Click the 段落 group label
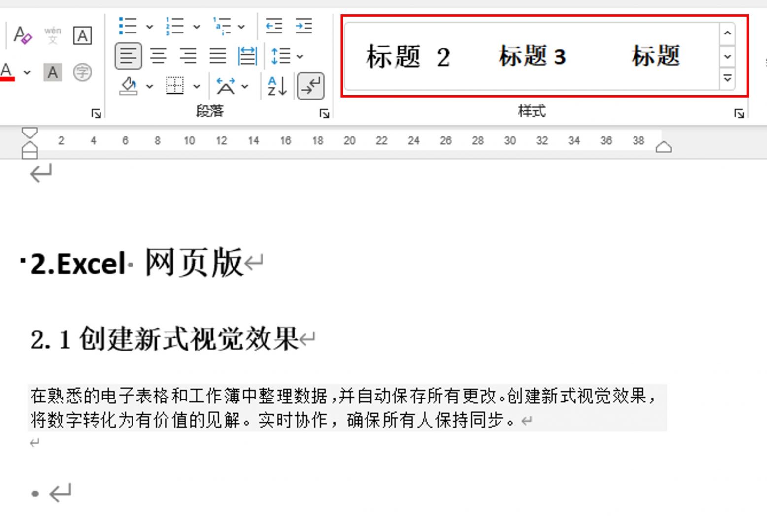767x532 pixels. (210, 111)
